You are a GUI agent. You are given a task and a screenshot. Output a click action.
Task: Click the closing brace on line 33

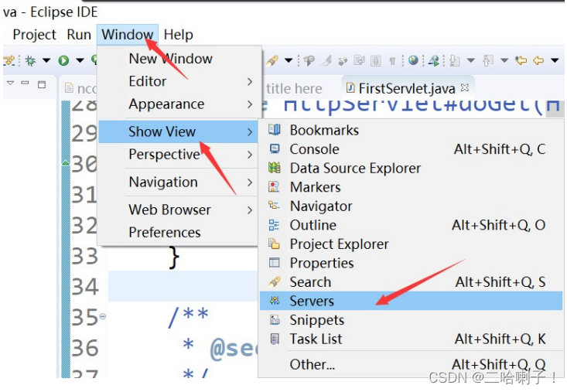(174, 257)
